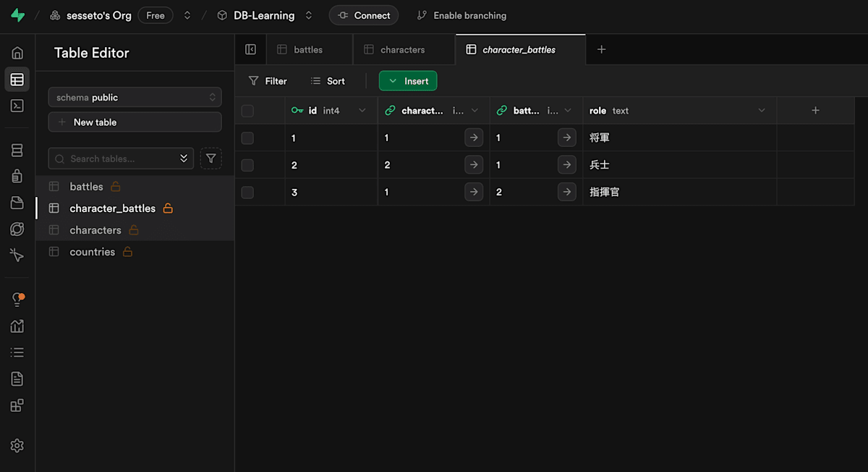868x472 pixels.
Task: Check the row with role 指揮官
Action: 247,192
